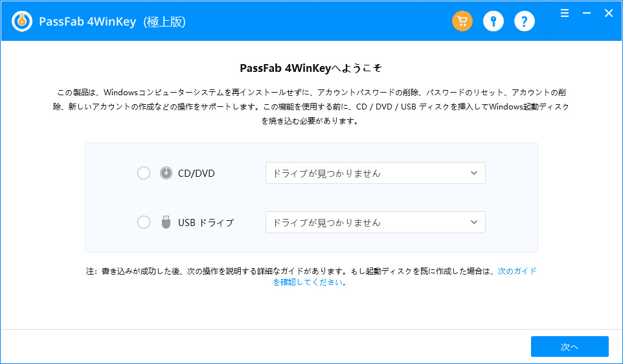The image size is (623, 364).
Task: Close the PassFab 4WinKey window
Action: tap(608, 13)
